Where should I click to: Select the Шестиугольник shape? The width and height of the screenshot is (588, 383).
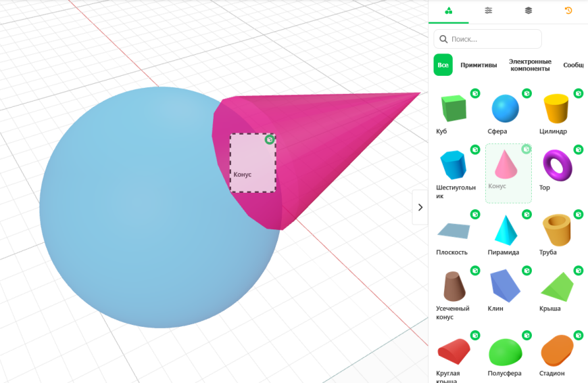coord(454,173)
